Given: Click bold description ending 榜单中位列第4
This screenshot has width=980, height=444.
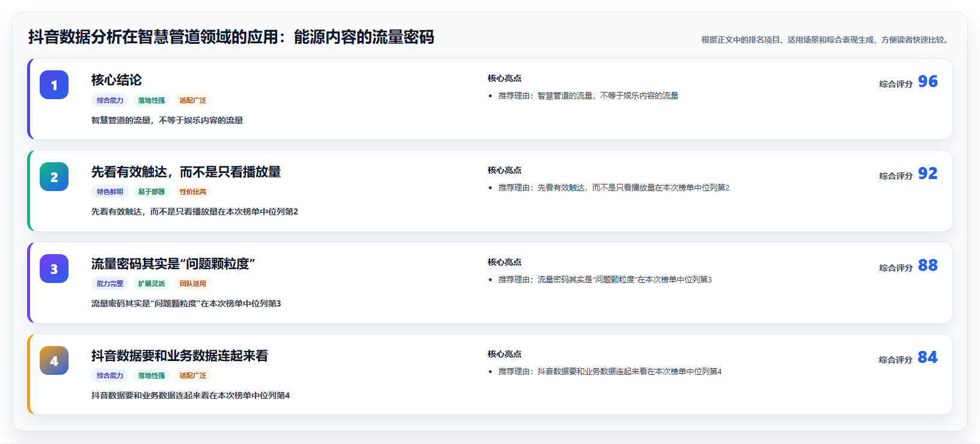Looking at the screenshot, I should click(x=191, y=395).
